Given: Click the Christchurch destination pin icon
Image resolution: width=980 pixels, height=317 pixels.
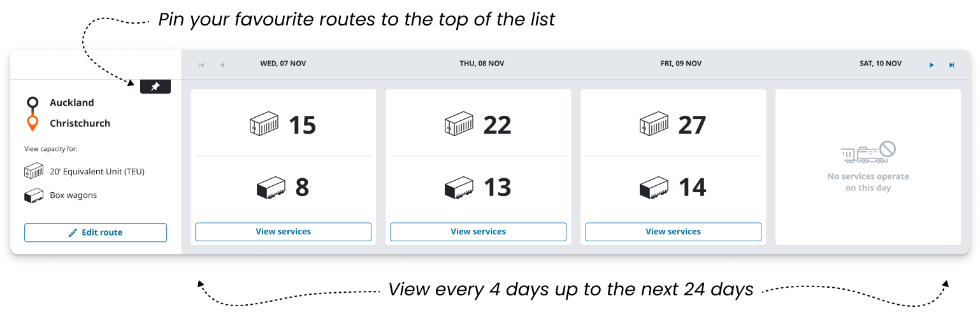Looking at the screenshot, I should click(x=32, y=123).
